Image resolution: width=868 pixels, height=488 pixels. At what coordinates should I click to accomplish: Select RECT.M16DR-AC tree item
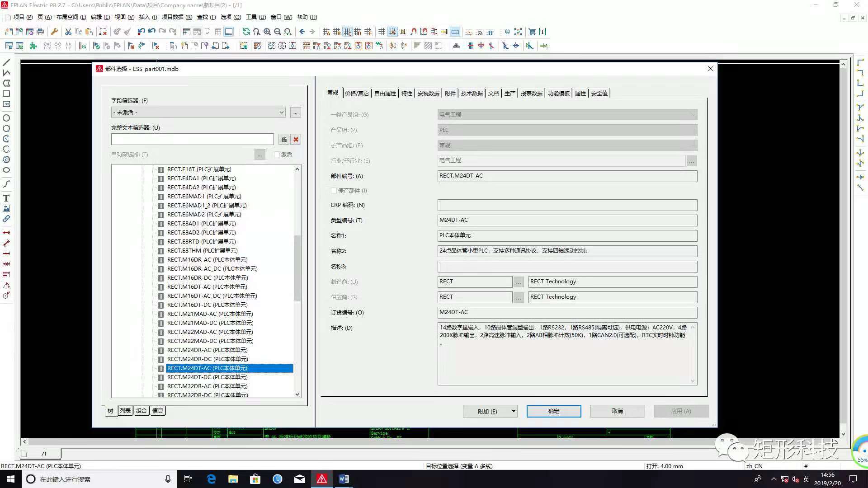pyautogui.click(x=208, y=260)
